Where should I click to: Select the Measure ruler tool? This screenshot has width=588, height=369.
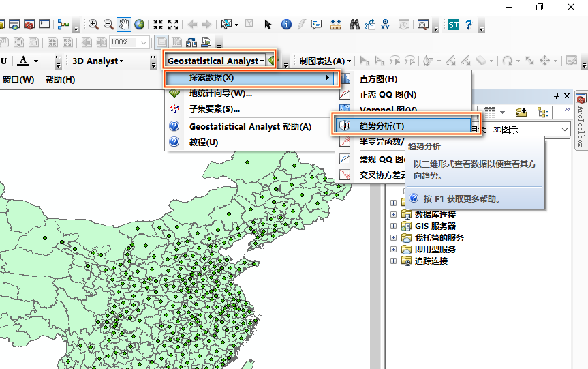click(x=336, y=25)
